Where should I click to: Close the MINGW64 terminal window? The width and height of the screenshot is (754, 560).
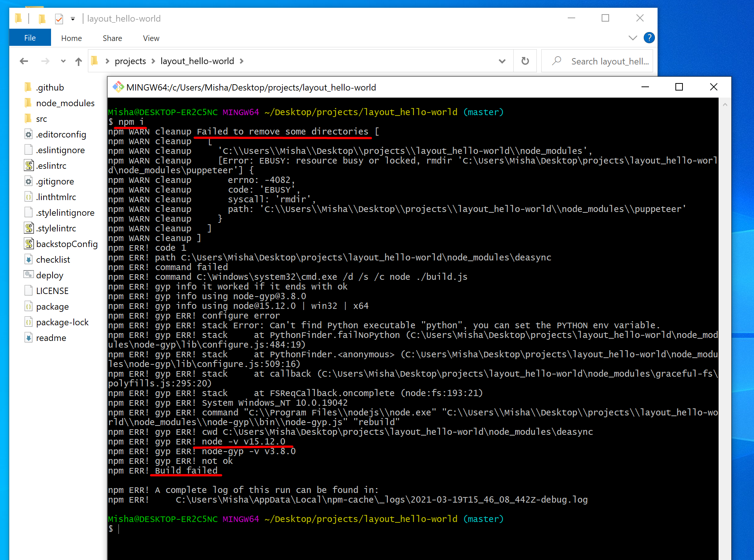click(713, 87)
